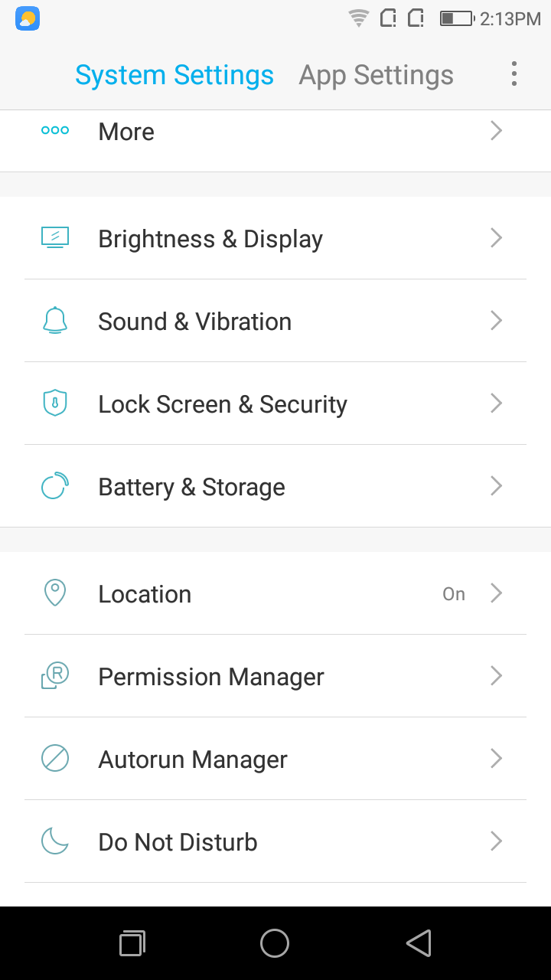
Task: Tap the Sound & Vibration bell icon
Action: 55,321
